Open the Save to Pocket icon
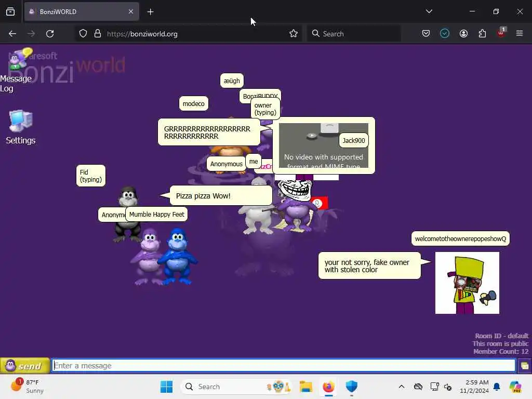Image resolution: width=532 pixels, height=399 pixels. click(x=426, y=34)
